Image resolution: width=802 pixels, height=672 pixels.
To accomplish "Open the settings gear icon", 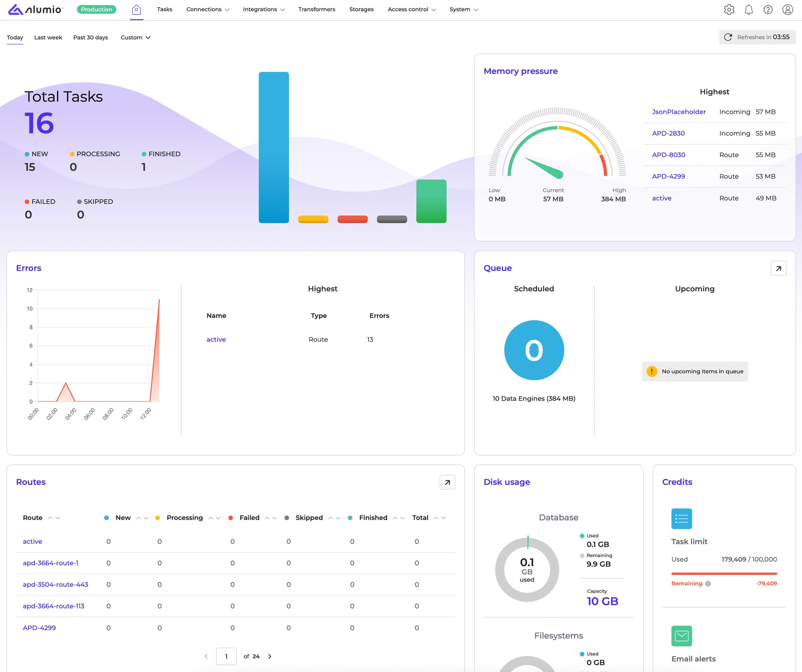I will 729,10.
